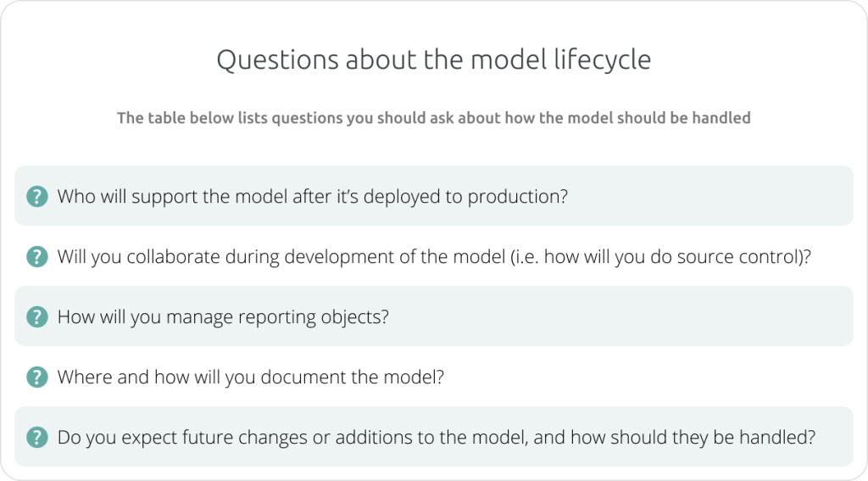Screen dimensions: 868x481
Task: Click the question icon beside 'Where and how will you document'
Action: [37, 377]
